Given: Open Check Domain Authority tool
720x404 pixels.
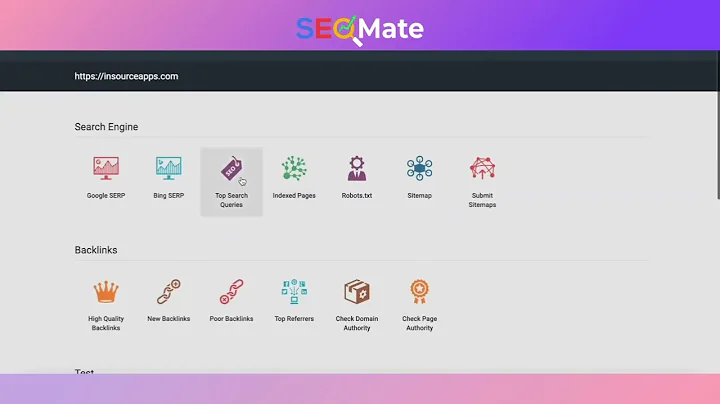Looking at the screenshot, I should click(357, 305).
